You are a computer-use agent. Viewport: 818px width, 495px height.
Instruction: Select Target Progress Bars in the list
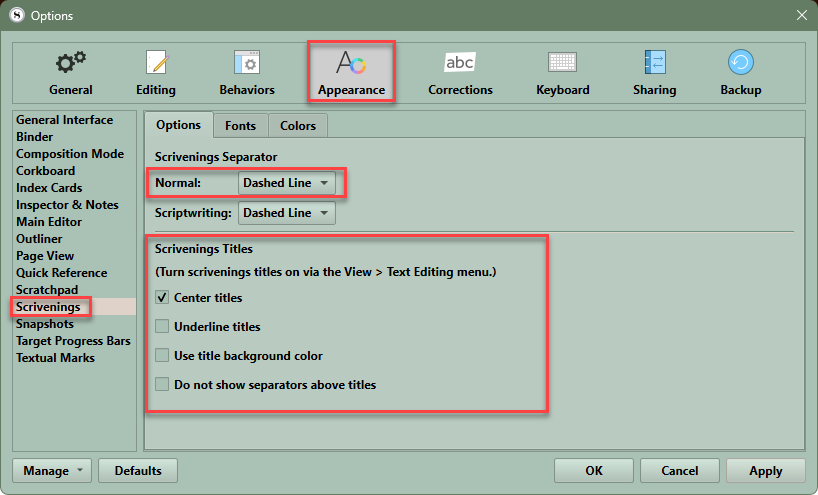click(x=74, y=341)
